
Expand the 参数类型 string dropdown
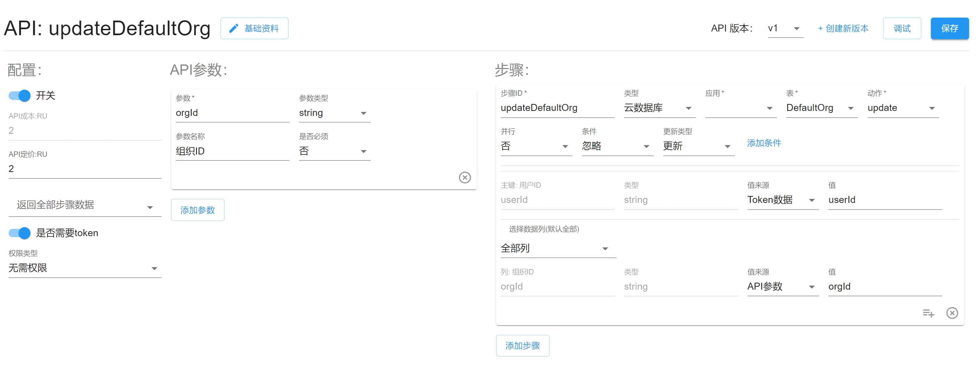click(334, 113)
